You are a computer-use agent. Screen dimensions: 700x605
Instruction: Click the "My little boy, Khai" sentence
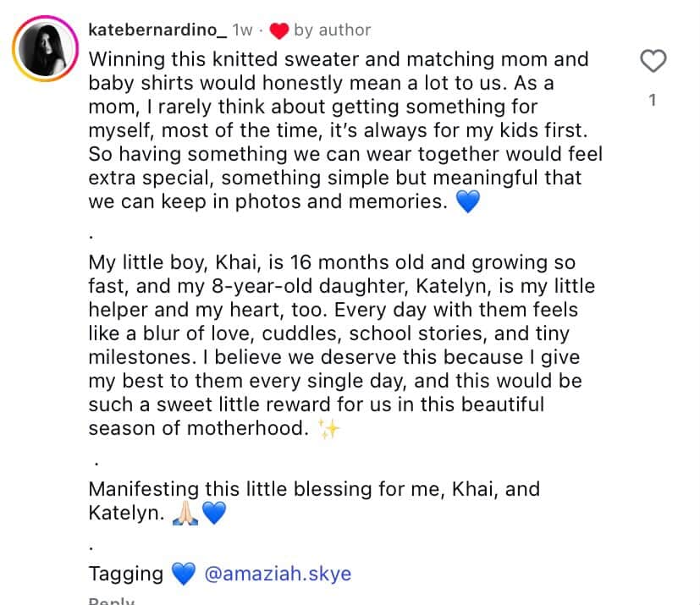pyautogui.click(x=204, y=262)
